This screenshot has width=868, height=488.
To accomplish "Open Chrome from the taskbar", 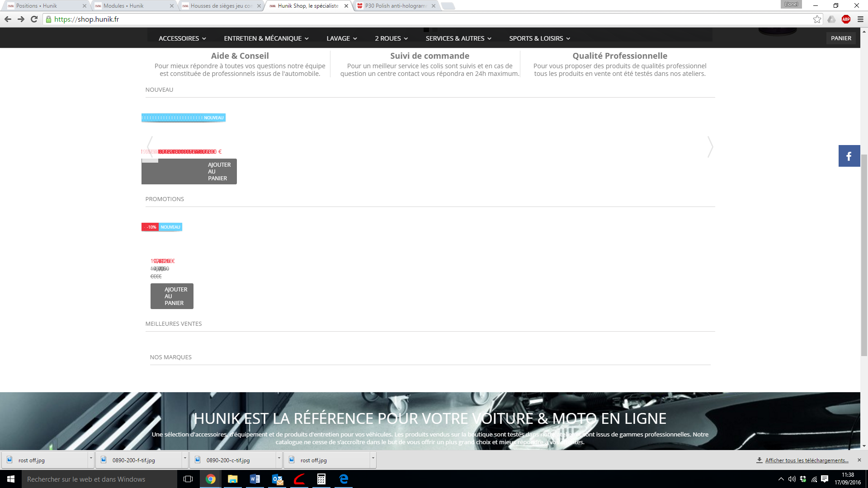I will [x=211, y=479].
